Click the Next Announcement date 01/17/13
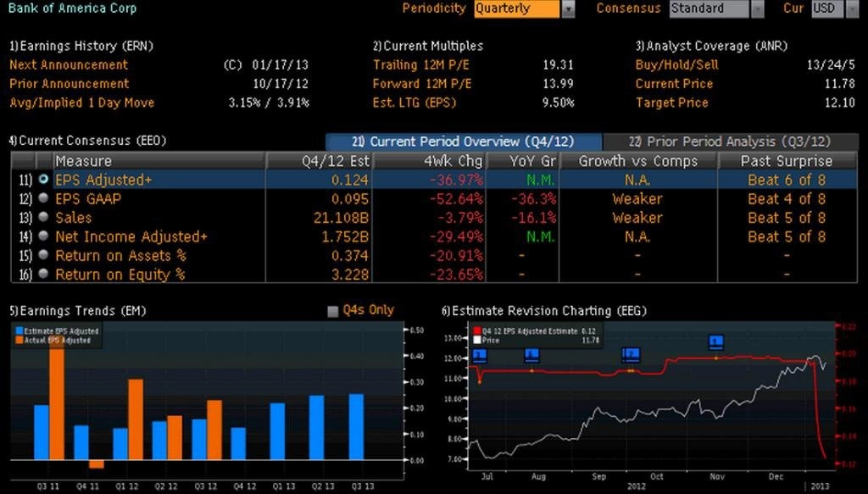Image resolution: width=868 pixels, height=494 pixels. click(x=280, y=64)
